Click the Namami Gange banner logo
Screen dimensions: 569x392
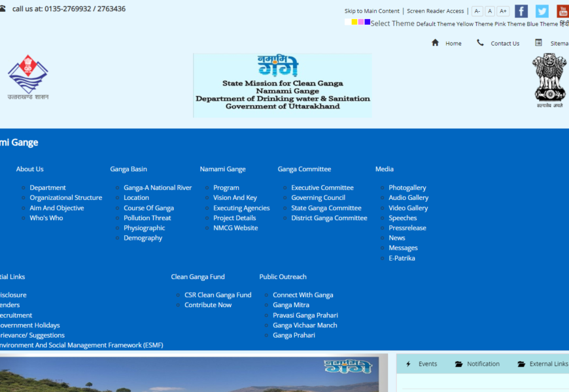[283, 86]
